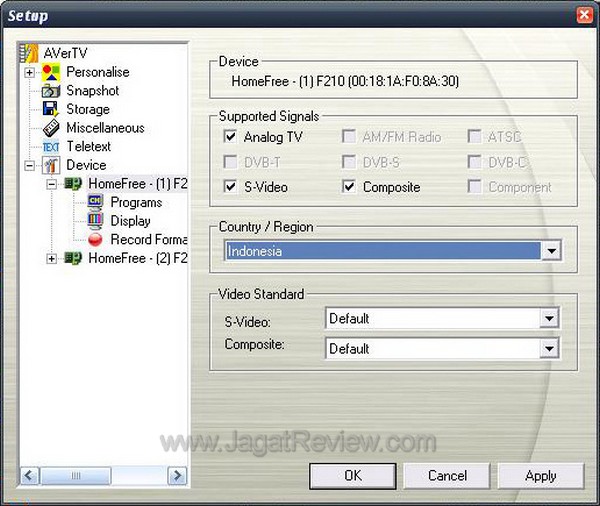Click the OK button

pos(353,476)
